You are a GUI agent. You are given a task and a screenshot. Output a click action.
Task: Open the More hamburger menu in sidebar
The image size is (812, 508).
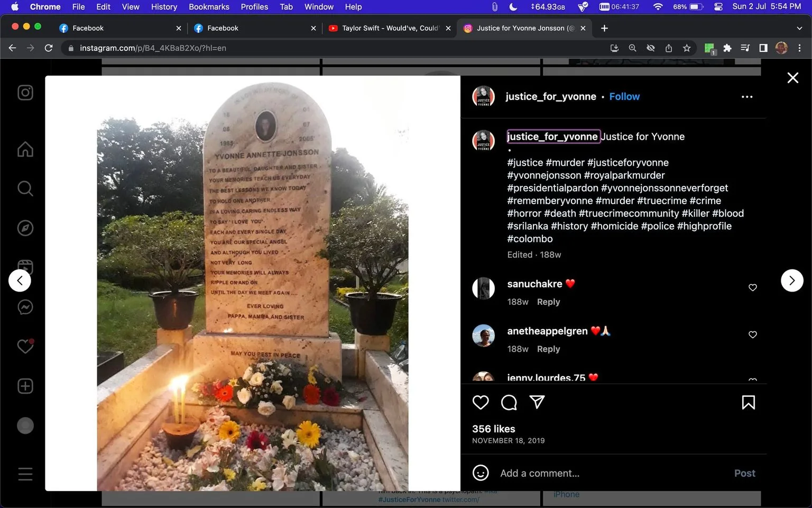[x=25, y=474]
